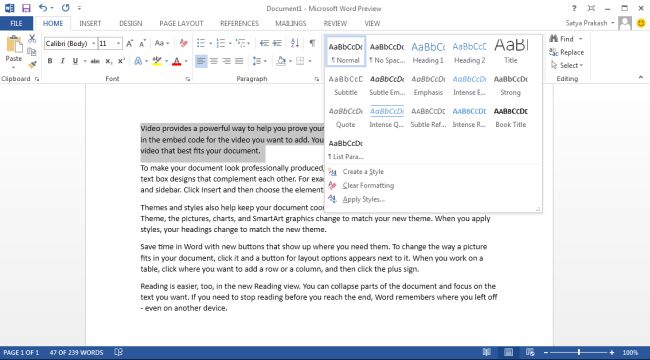The image size is (650, 360).
Task: Open the Change Case Aa dropdown
Action: 162,44
